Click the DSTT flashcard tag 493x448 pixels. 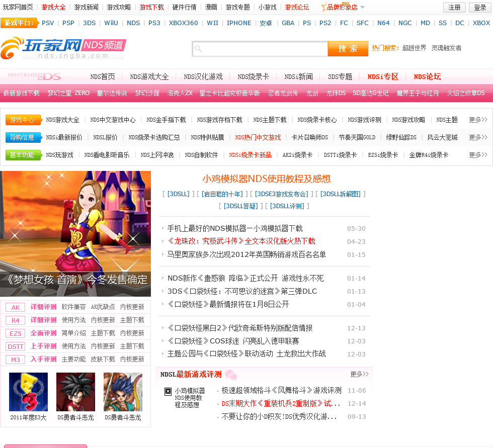(16, 346)
